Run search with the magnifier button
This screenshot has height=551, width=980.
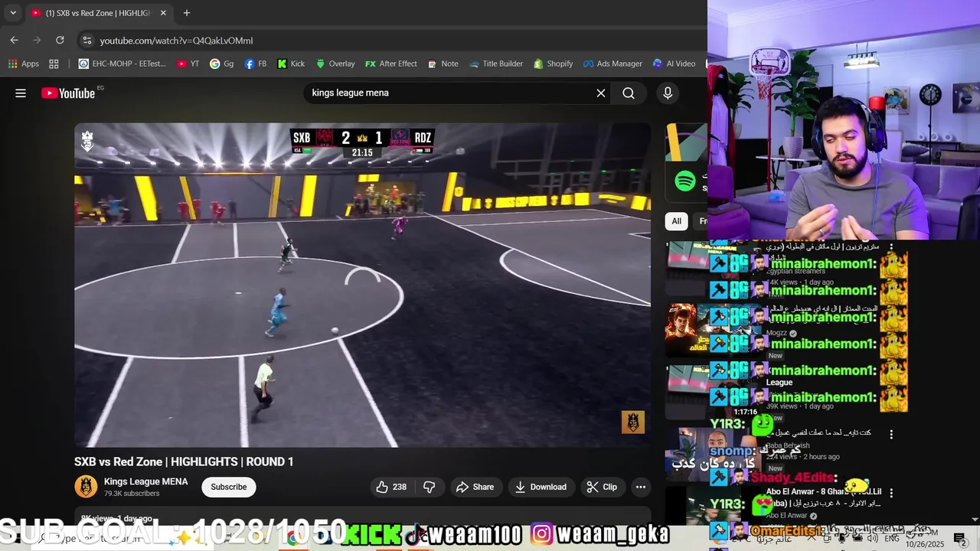click(629, 93)
